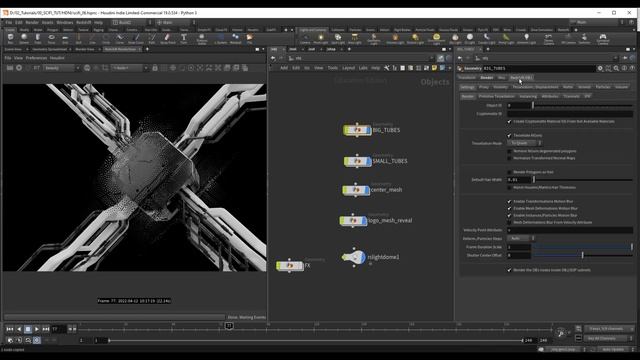
Task: Click the rslightdome1 light node icon
Action: [353, 257]
